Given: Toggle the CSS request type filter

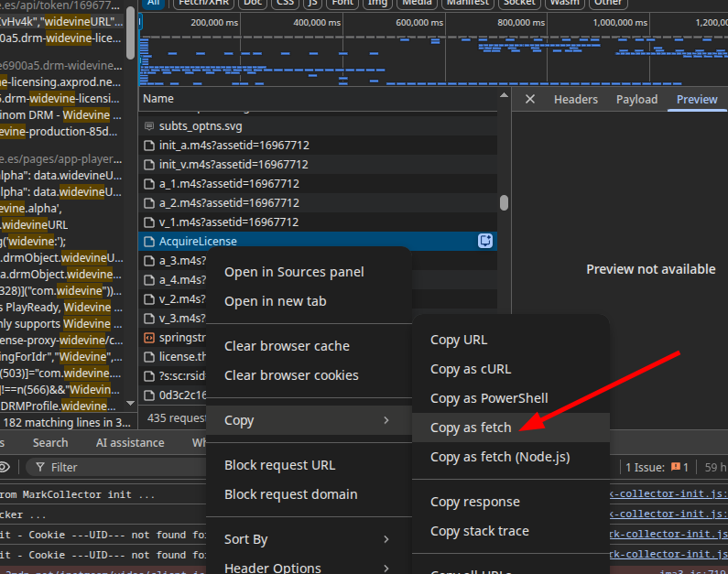Looking at the screenshot, I should [x=284, y=3].
